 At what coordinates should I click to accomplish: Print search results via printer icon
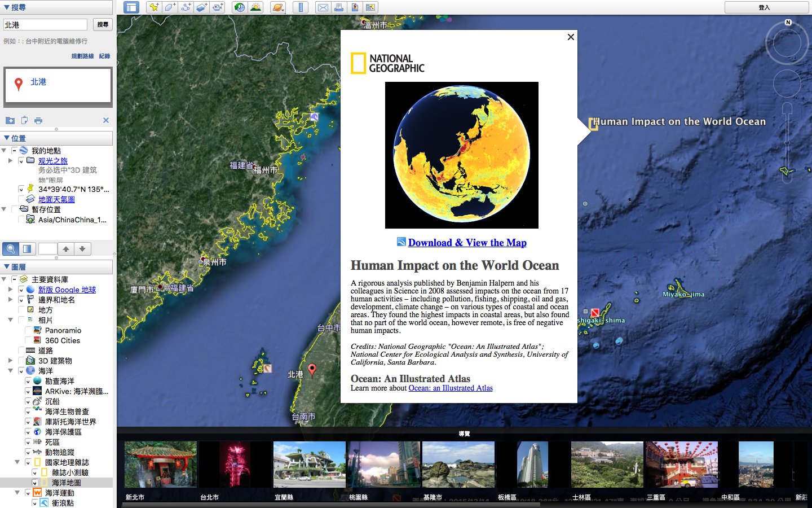38,120
